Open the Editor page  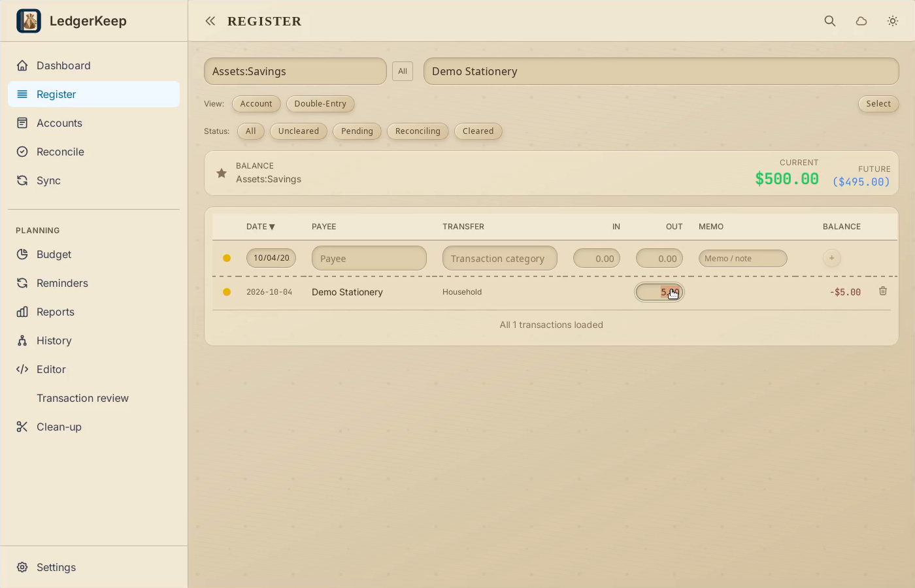coord(93,369)
